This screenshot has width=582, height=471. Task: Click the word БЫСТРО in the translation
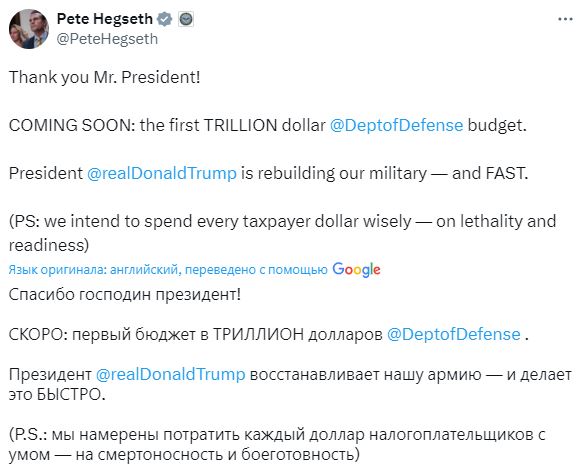click(69, 394)
